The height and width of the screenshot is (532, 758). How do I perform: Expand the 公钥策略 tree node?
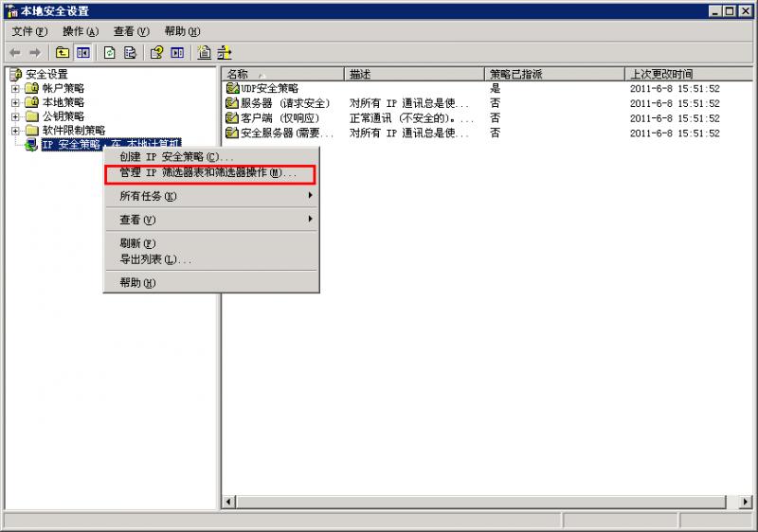click(x=15, y=116)
